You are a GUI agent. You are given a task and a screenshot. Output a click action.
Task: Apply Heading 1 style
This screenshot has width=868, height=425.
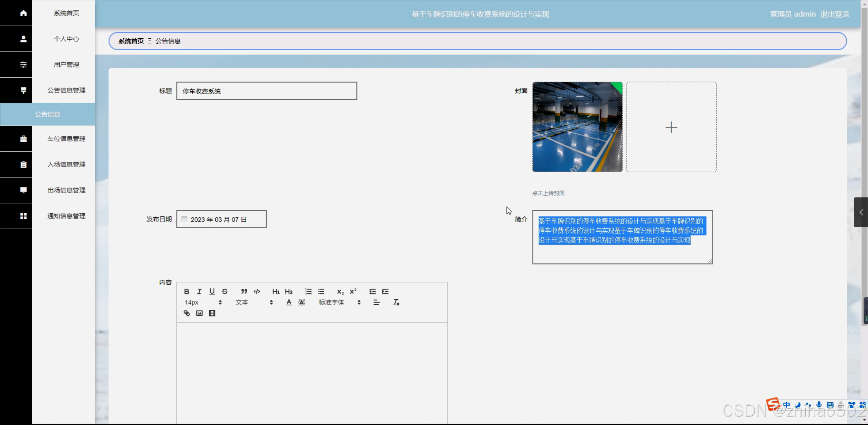[x=276, y=291]
